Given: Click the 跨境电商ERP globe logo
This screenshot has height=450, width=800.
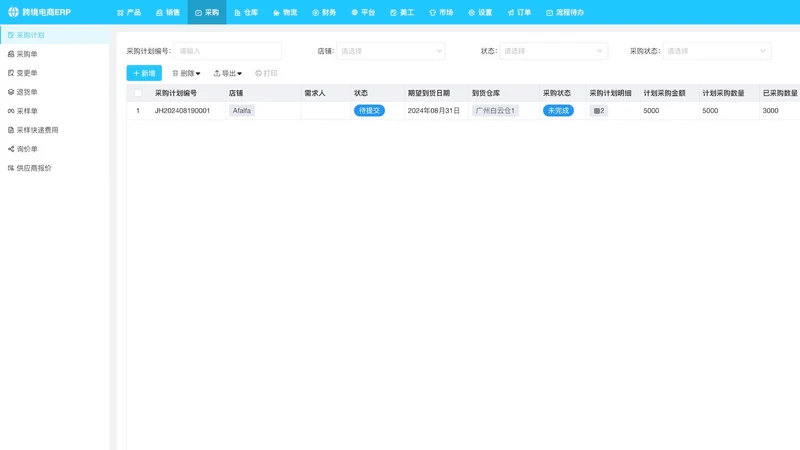Looking at the screenshot, I should pos(13,12).
